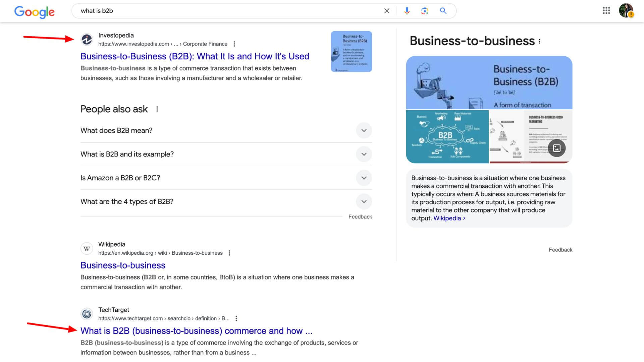Open Google Lens image search icon
644x362 pixels.
click(425, 11)
